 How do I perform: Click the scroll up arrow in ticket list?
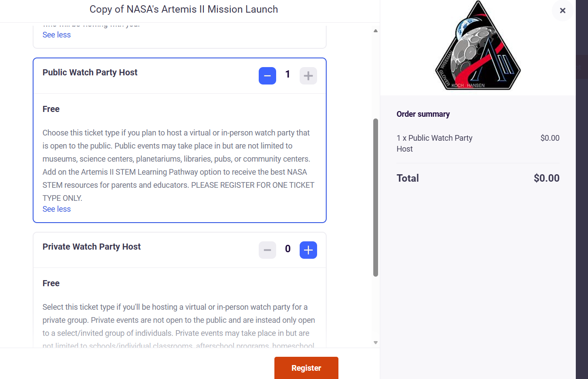click(x=375, y=31)
